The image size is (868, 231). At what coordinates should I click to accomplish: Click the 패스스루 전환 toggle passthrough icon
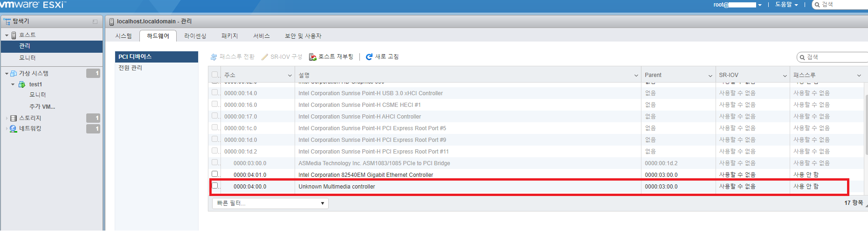[214, 57]
